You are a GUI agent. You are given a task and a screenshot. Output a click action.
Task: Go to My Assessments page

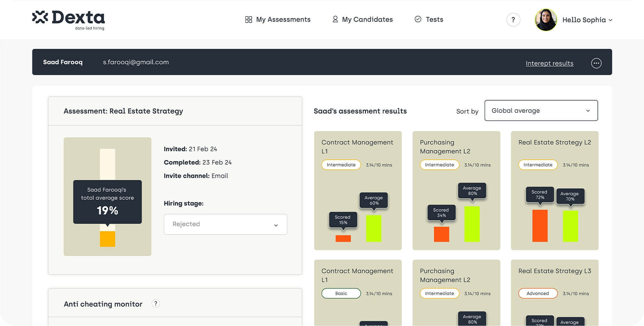click(283, 20)
